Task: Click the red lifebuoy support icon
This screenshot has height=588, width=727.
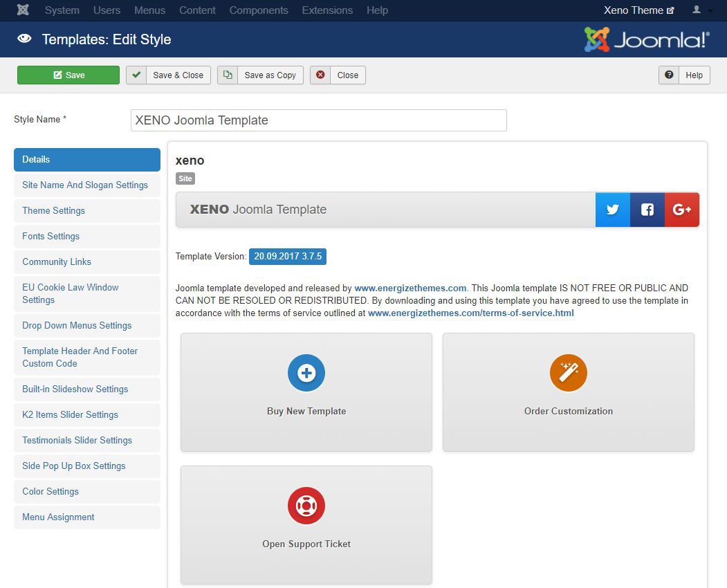Action: (306, 506)
